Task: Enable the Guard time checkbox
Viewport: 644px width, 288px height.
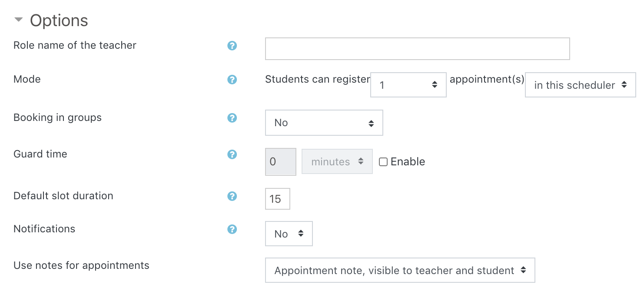Action: click(x=383, y=162)
